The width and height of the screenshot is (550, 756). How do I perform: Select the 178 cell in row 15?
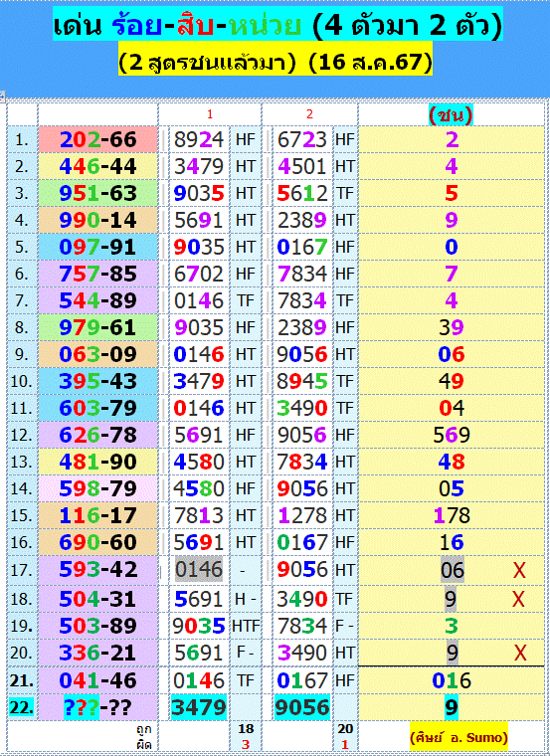[x=452, y=515]
